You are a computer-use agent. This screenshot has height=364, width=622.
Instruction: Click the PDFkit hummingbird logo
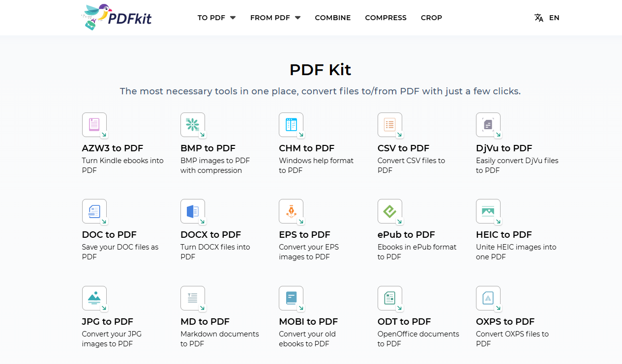click(x=116, y=17)
